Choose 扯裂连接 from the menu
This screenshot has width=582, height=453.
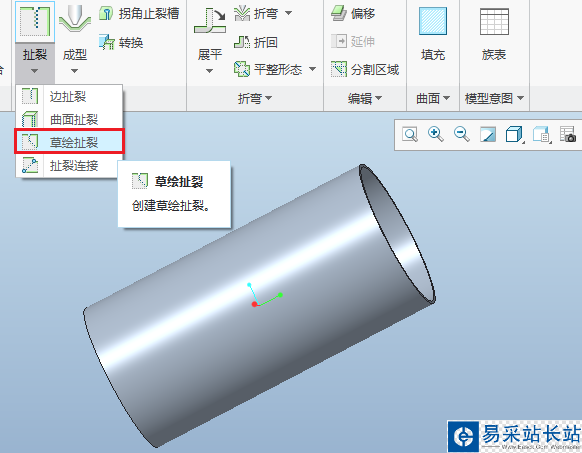point(69,165)
